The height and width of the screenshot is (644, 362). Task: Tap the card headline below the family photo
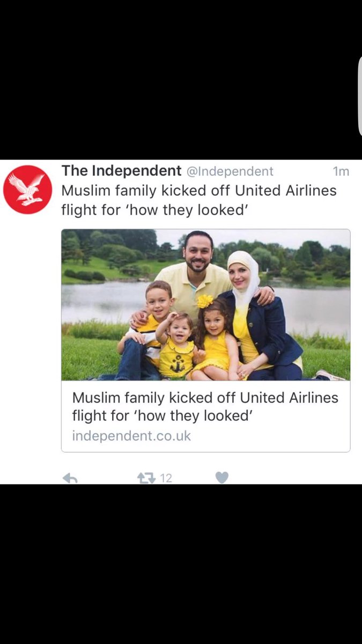click(205, 406)
